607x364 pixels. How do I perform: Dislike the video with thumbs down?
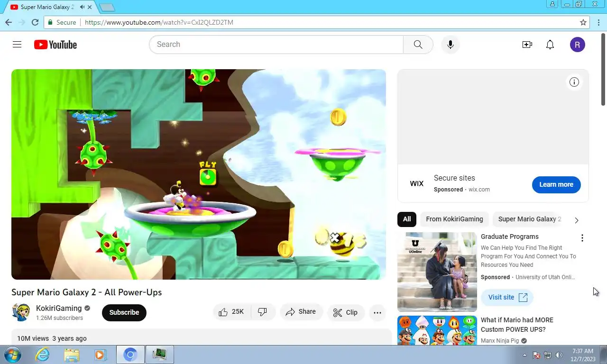click(x=263, y=312)
